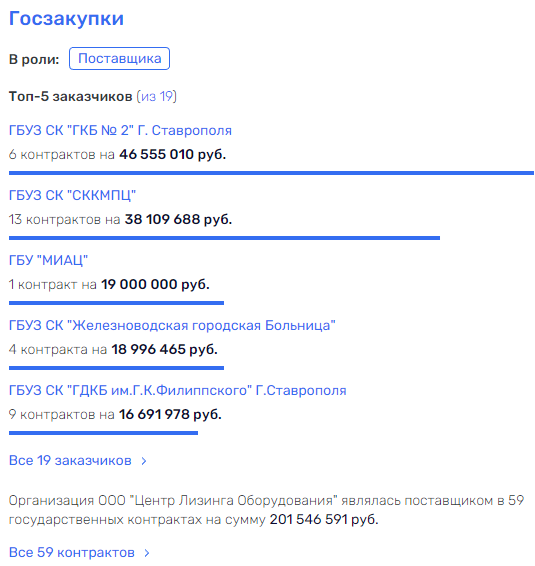Click the bar under 18 996 465 руб.
The image size is (535, 566).
116,368
